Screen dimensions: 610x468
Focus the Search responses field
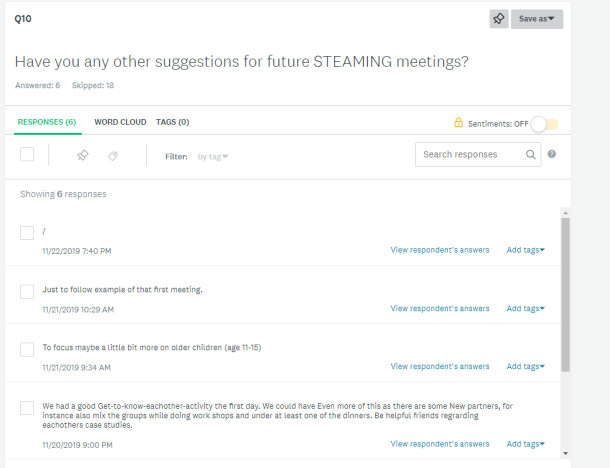pos(478,154)
